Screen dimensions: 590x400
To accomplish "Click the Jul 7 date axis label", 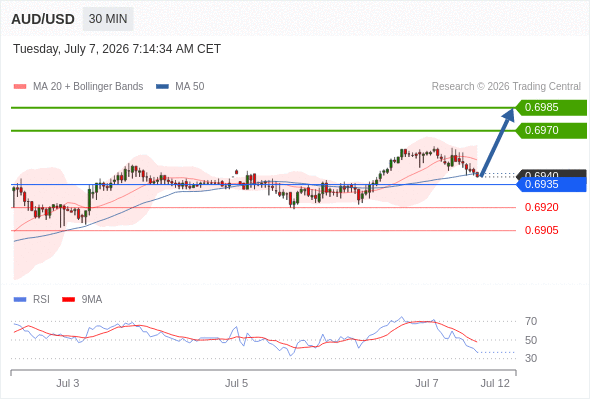I will tap(427, 383).
